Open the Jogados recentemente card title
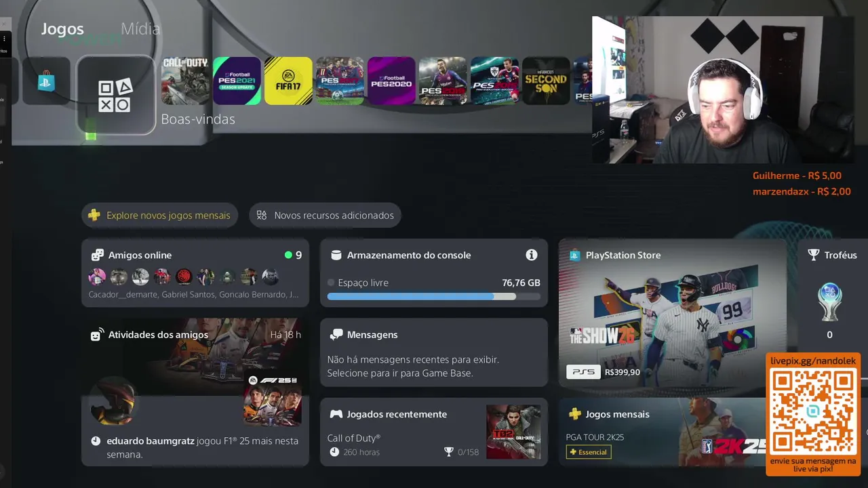The width and height of the screenshot is (868, 488). pyautogui.click(x=397, y=414)
